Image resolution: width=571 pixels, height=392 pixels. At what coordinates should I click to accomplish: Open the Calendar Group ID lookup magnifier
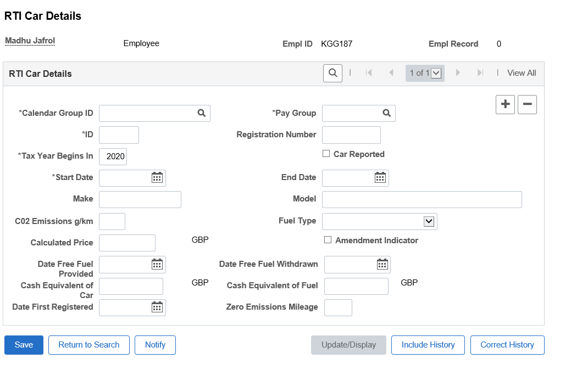coord(201,113)
